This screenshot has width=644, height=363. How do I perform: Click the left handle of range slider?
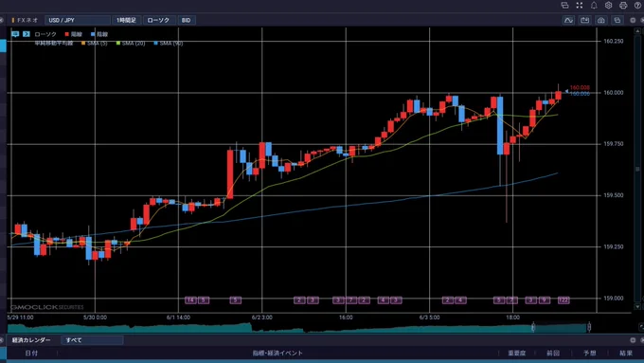coord(533,327)
